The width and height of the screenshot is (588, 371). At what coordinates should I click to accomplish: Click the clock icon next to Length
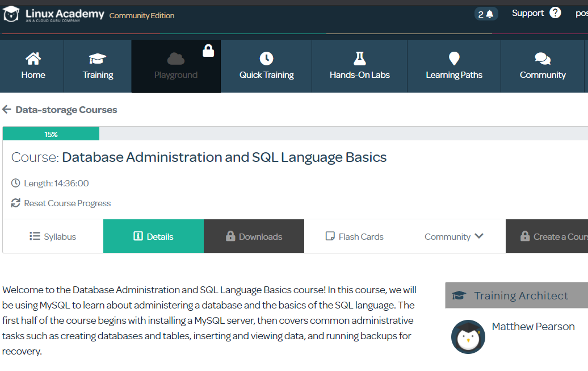pyautogui.click(x=15, y=184)
